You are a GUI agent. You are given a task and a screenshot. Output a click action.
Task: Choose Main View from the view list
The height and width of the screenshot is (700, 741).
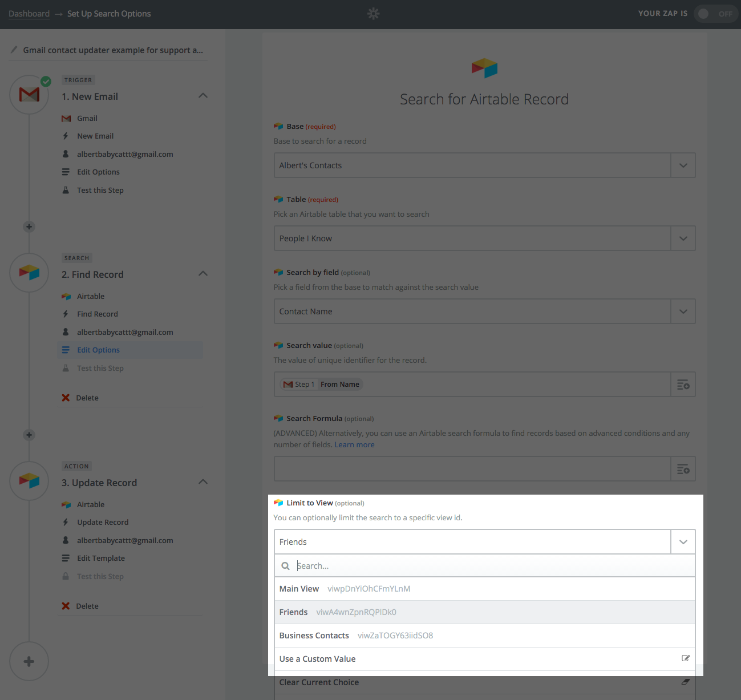[x=484, y=589]
